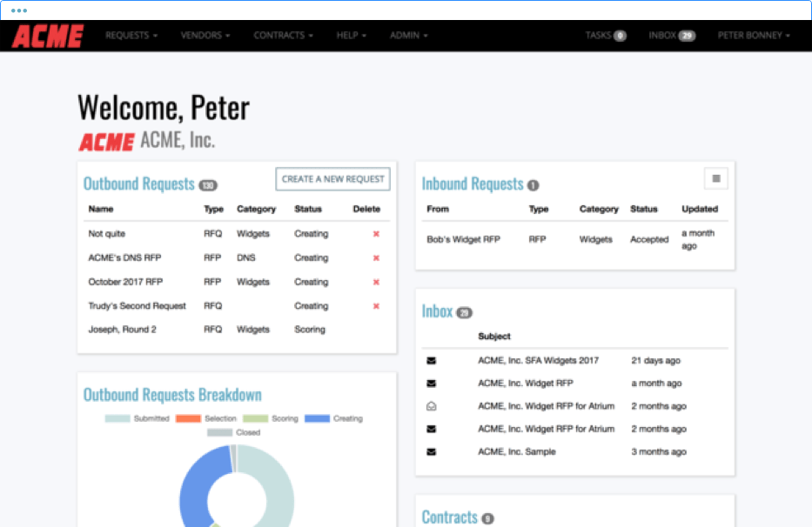Open the Requests dropdown menu
The height and width of the screenshot is (527, 812).
tap(131, 35)
